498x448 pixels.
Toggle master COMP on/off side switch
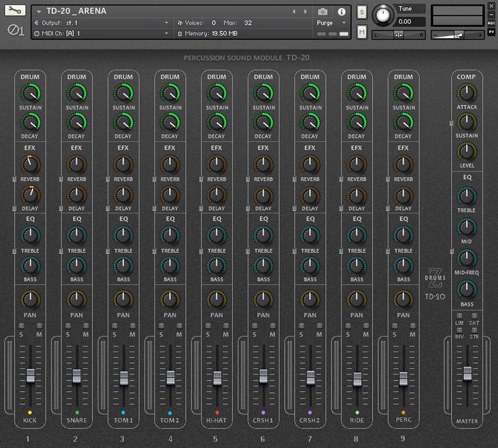click(451, 123)
